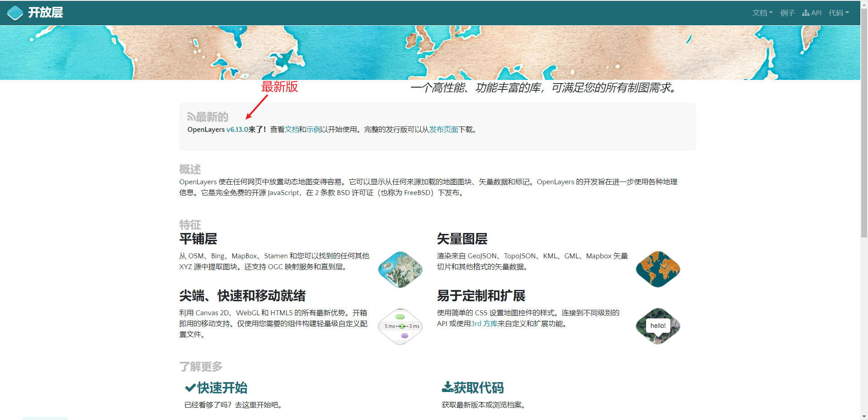Click the 易于定制和扩展 heading
Viewport: 868px width, 420px height.
pyautogui.click(x=481, y=296)
